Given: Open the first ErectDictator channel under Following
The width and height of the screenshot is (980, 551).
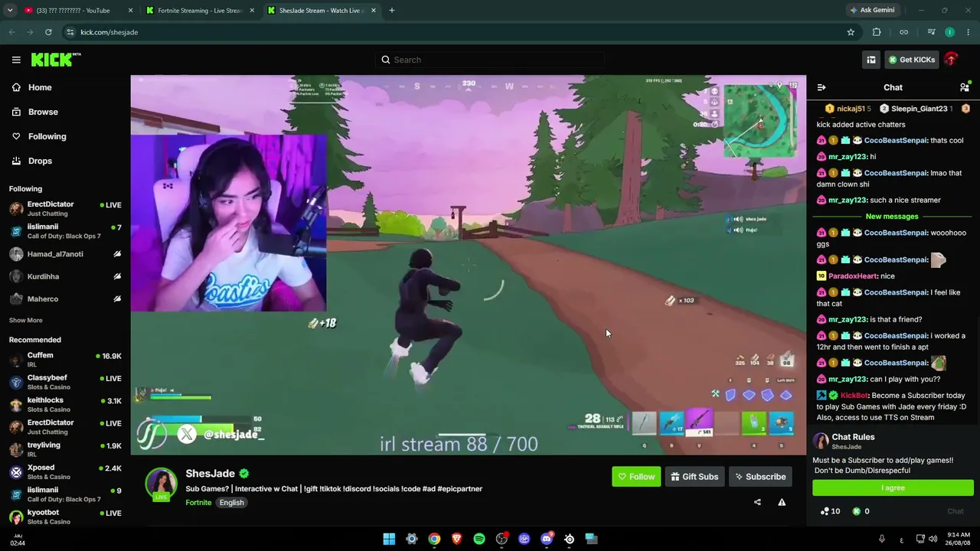Looking at the screenshot, I should 64,208.
